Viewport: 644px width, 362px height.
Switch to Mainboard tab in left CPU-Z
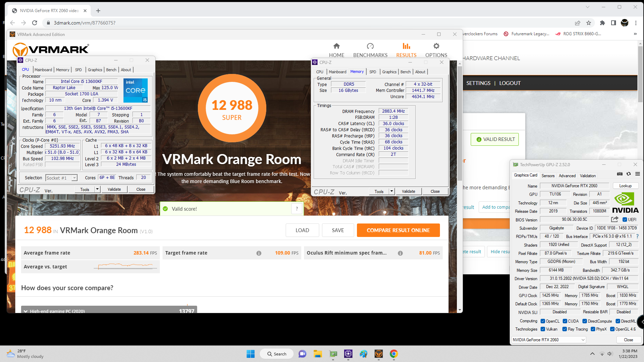click(43, 70)
